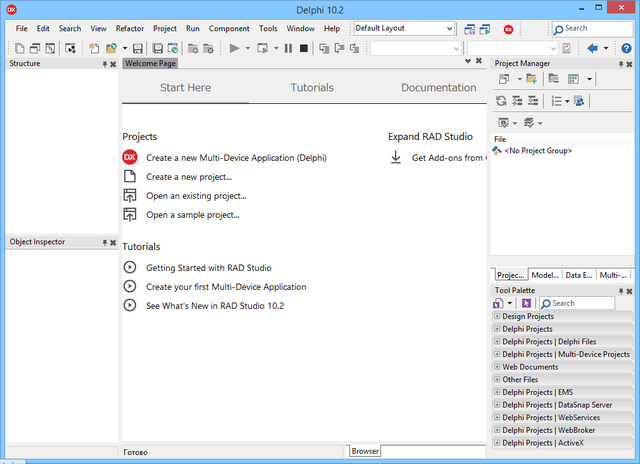Toggle the pin on the Tool Palette panel
640x464 pixels.
pos(619,291)
